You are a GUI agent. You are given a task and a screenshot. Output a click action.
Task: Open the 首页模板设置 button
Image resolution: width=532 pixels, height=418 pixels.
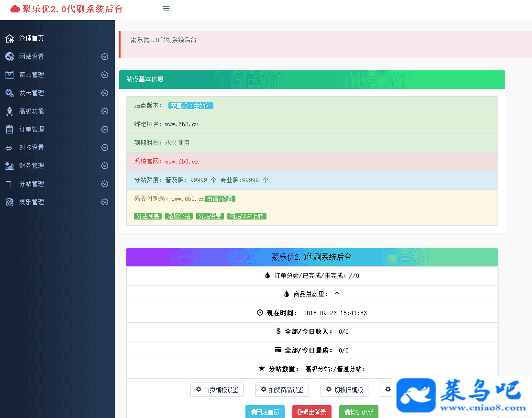click(217, 390)
